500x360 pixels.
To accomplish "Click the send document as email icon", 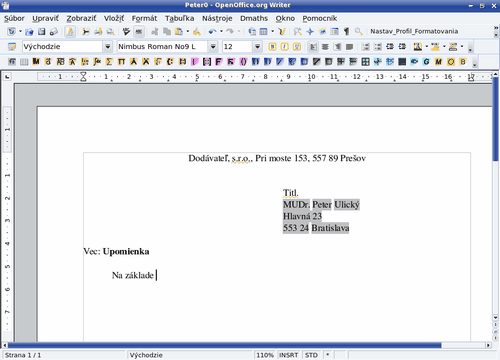I will point(54,32).
